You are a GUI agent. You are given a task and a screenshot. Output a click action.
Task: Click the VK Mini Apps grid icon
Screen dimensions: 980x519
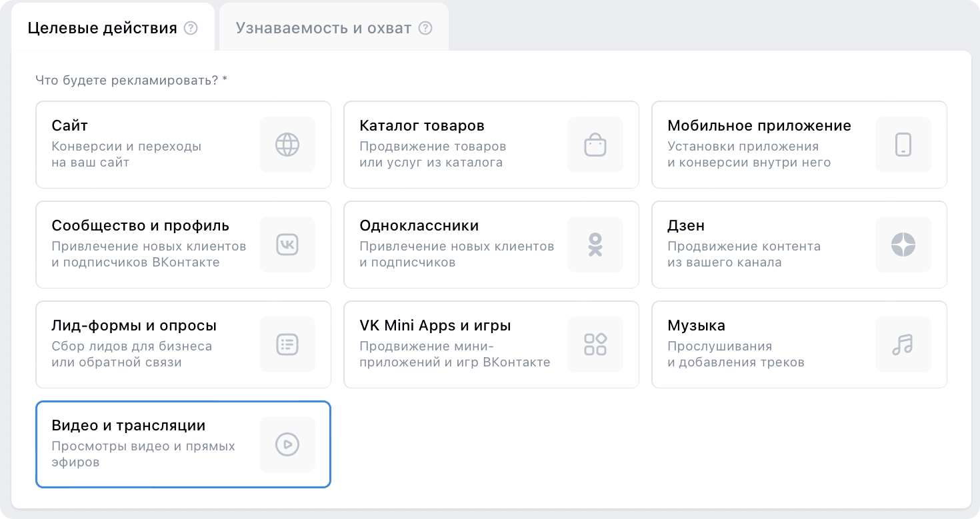595,344
